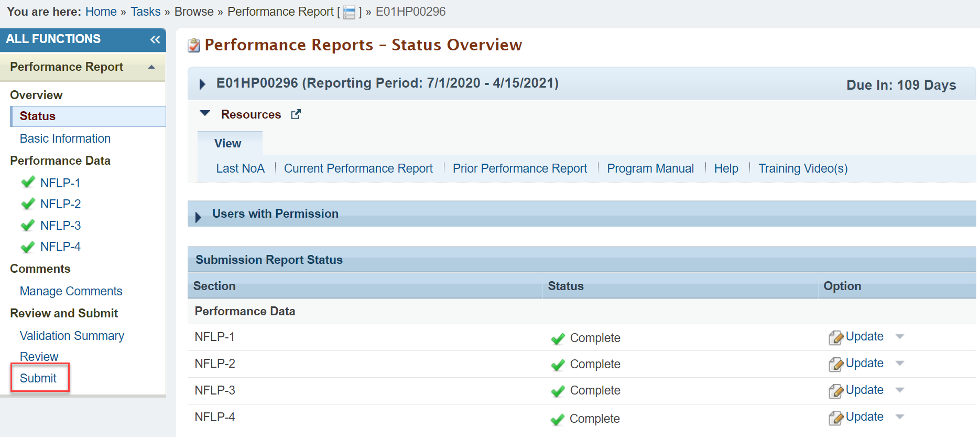Open the NFLP-3 sidebar link
980x437 pixels.
point(60,226)
